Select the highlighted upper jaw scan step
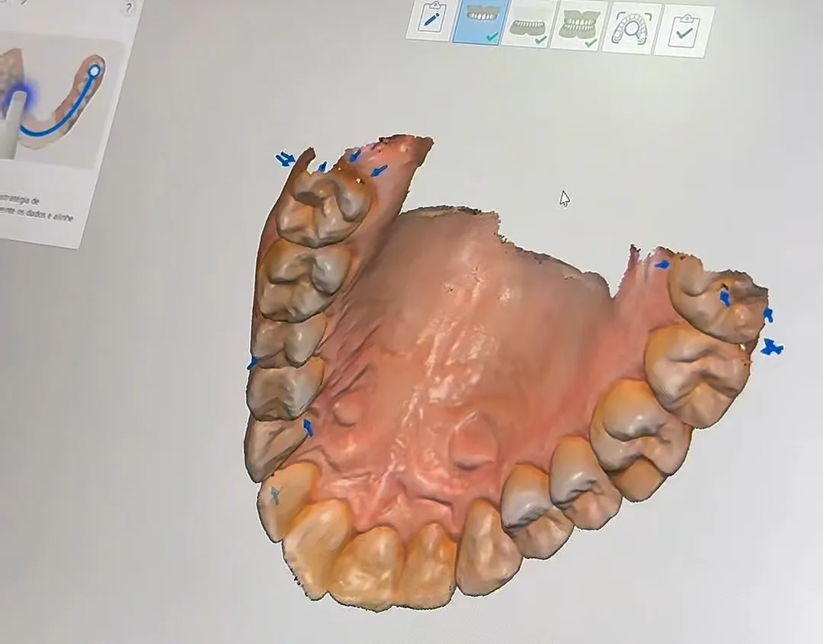Viewport: 823px width, 644px height. (x=480, y=21)
